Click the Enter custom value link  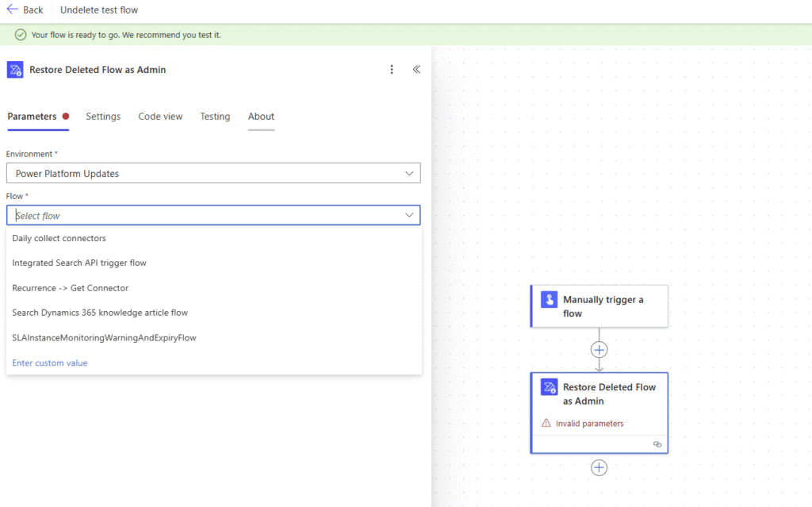[x=50, y=363]
